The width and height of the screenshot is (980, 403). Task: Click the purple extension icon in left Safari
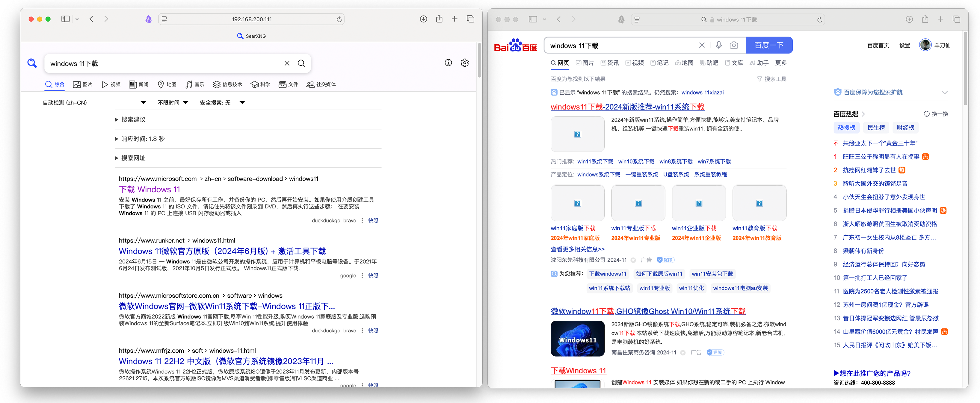[148, 19]
